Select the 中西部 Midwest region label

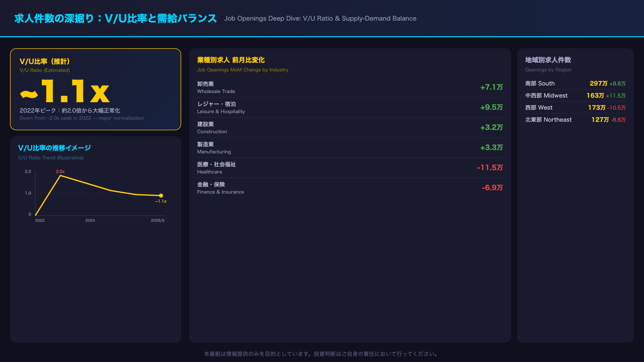pyautogui.click(x=546, y=96)
